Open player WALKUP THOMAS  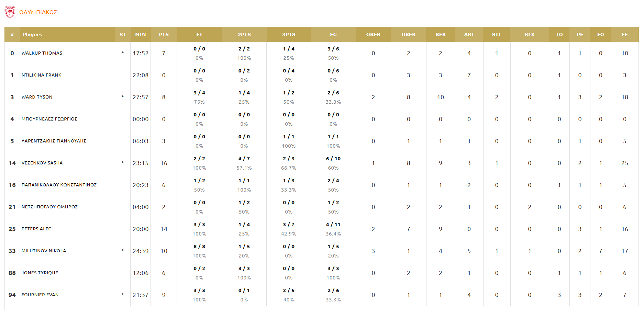(x=42, y=53)
